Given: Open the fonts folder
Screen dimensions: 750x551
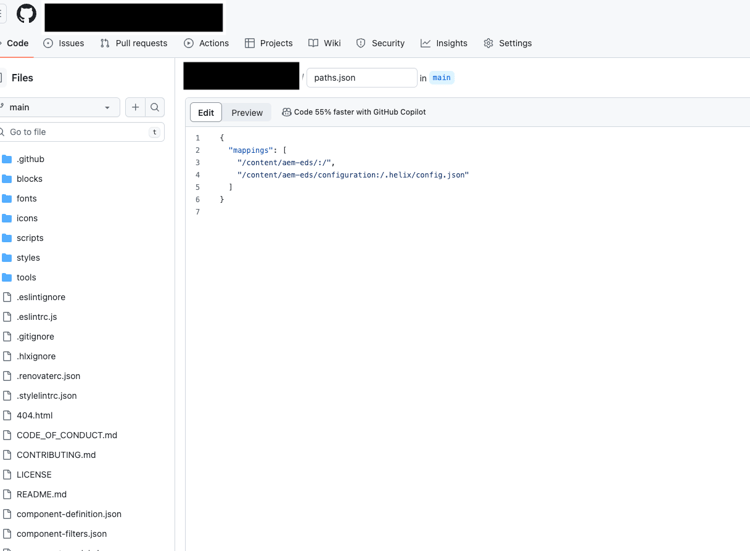Looking at the screenshot, I should 26,198.
